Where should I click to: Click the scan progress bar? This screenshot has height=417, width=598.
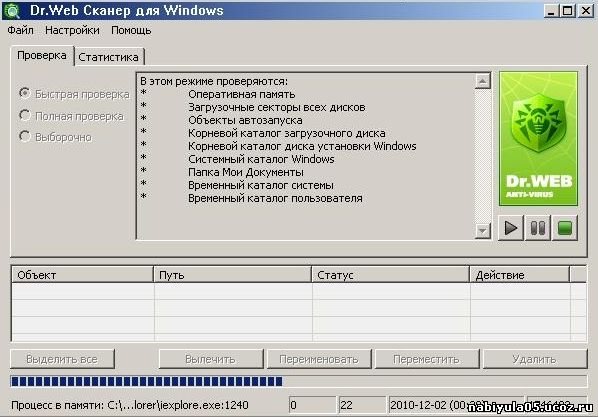tap(299, 381)
